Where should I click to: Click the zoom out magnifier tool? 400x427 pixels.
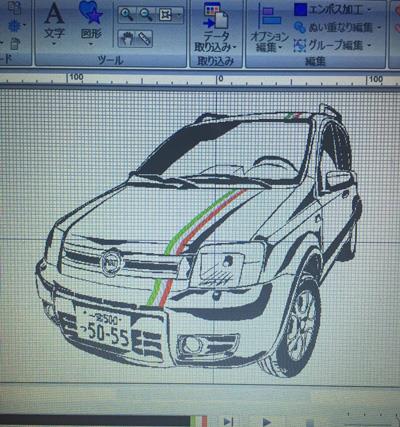click(146, 15)
